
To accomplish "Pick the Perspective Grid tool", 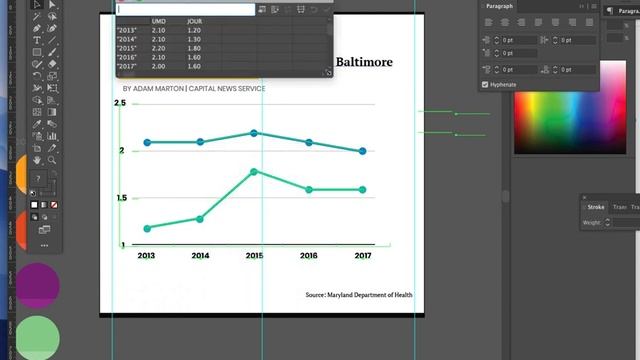I will 52,100.
